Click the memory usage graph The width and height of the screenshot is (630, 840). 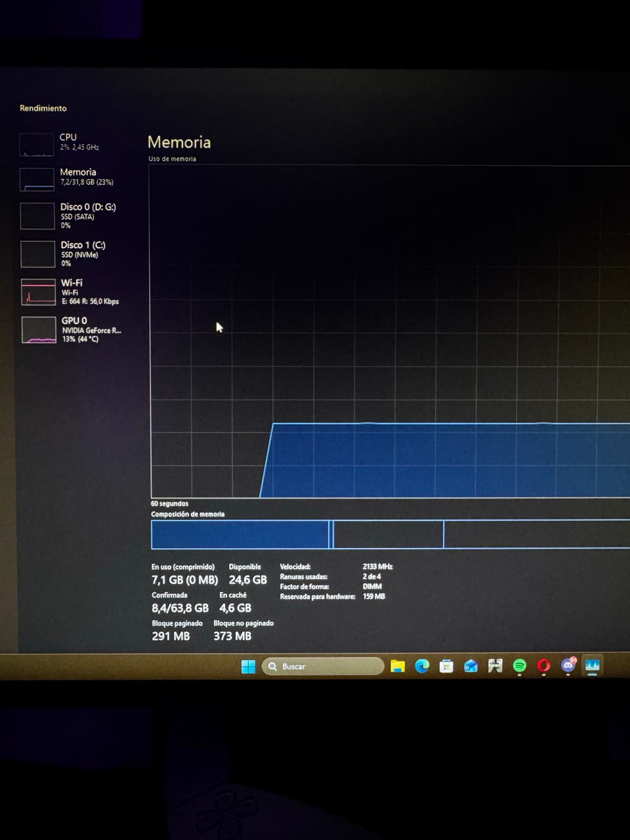[x=390, y=331]
